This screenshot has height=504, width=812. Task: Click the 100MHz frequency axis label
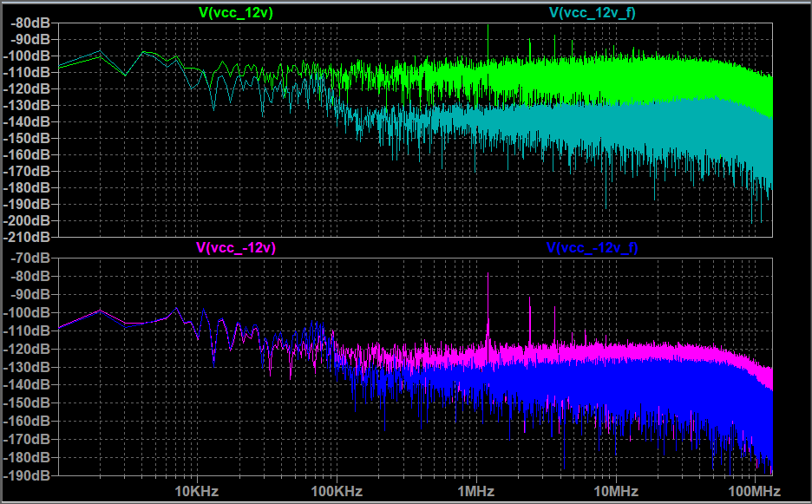click(755, 490)
